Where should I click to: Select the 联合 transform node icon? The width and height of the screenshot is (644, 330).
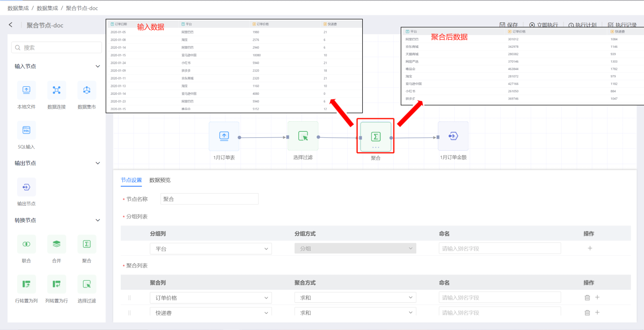coord(26,244)
